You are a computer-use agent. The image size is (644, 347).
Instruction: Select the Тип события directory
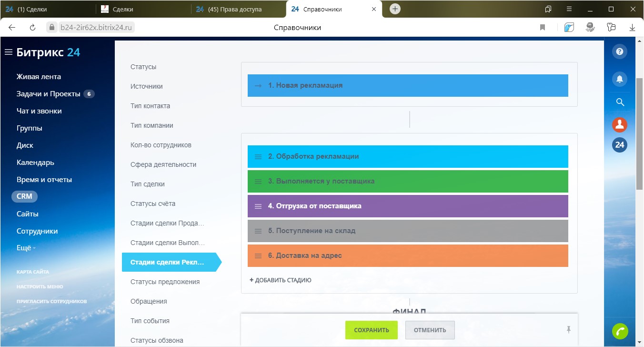tap(150, 321)
